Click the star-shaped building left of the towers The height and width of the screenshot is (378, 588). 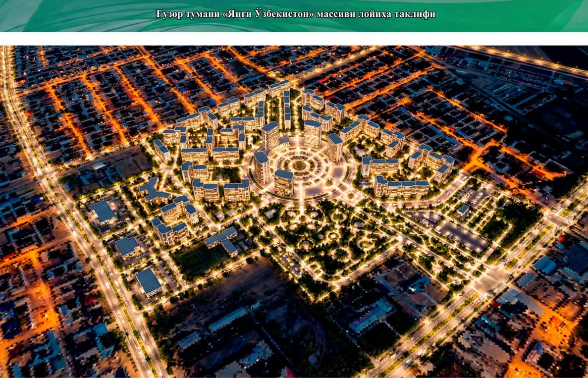pos(154,191)
